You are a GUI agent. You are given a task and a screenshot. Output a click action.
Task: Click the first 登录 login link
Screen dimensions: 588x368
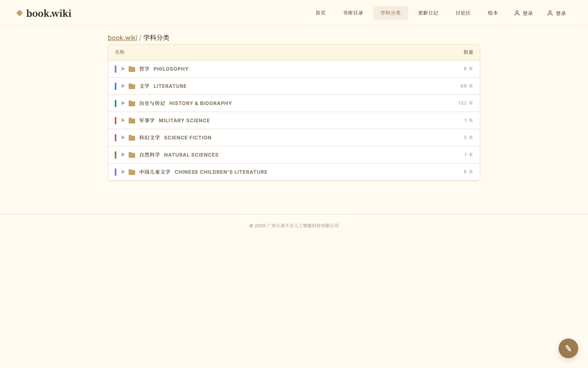[x=523, y=13]
